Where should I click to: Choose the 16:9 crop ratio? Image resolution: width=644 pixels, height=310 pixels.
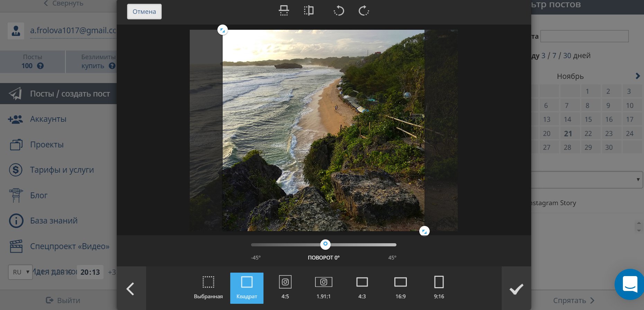(x=401, y=288)
